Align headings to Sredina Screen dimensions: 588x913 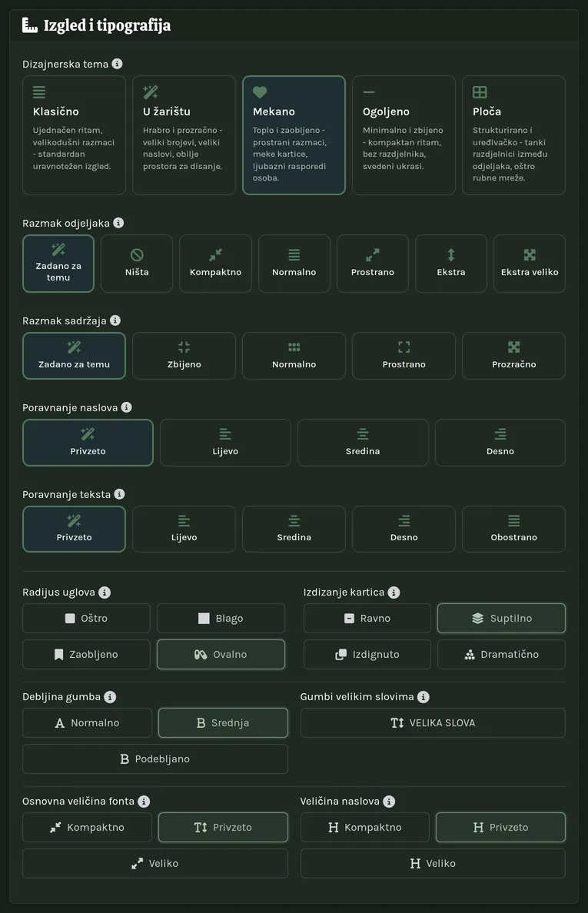(x=363, y=443)
